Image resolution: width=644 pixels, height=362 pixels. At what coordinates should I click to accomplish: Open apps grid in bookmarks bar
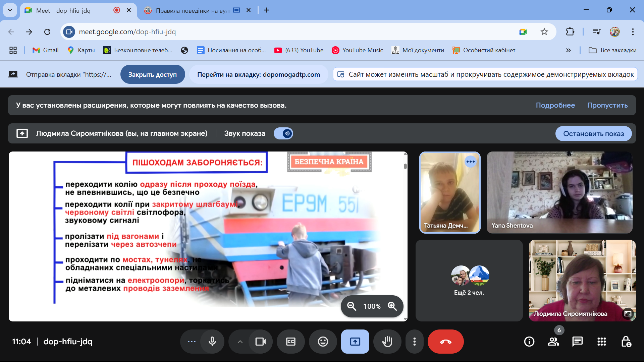(13, 50)
